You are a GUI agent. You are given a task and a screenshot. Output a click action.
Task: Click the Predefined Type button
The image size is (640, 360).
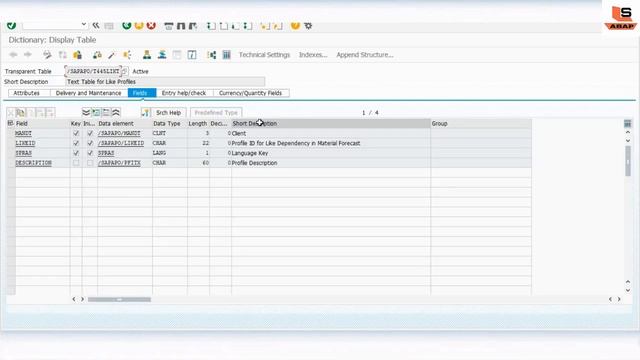coord(216,113)
